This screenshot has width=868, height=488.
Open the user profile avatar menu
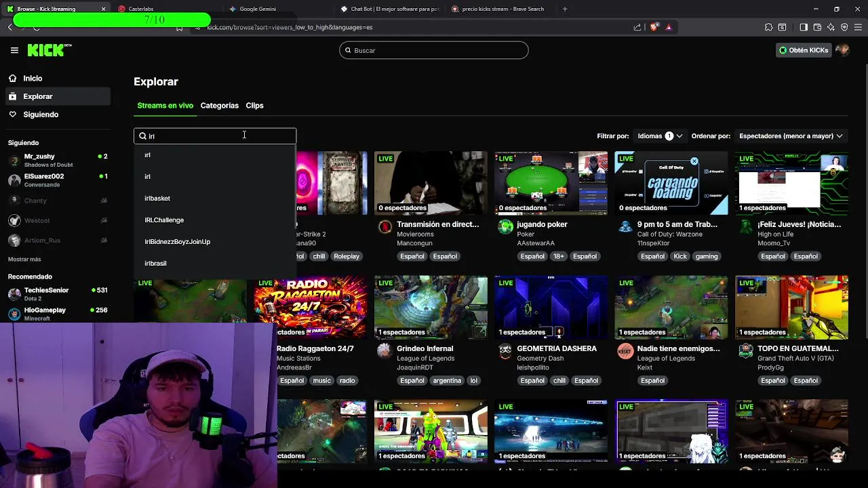842,50
